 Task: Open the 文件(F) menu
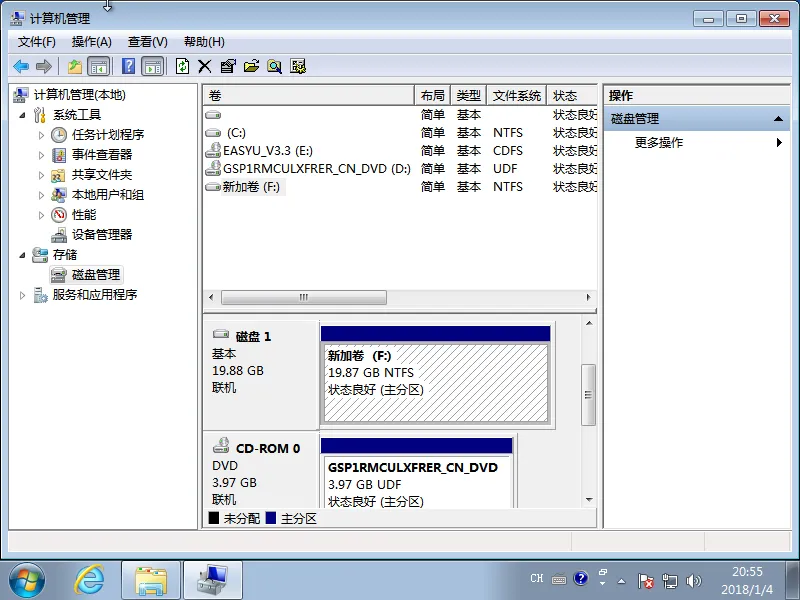pos(36,42)
